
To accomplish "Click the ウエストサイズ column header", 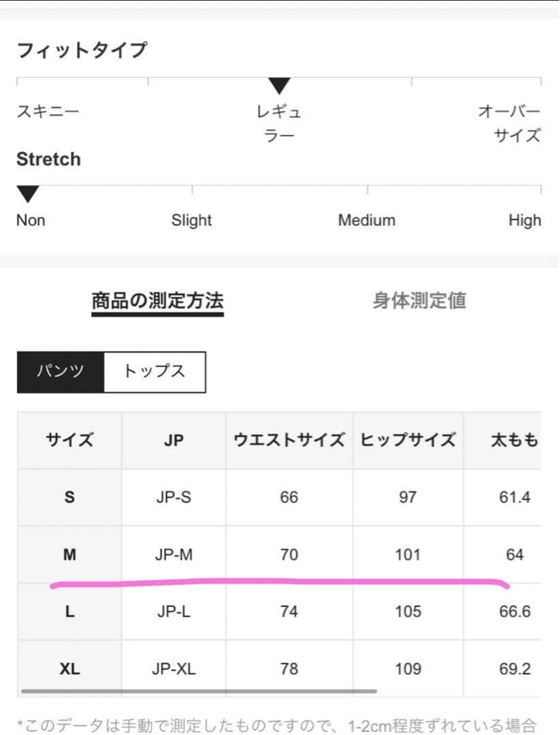I will pyautogui.click(x=289, y=440).
